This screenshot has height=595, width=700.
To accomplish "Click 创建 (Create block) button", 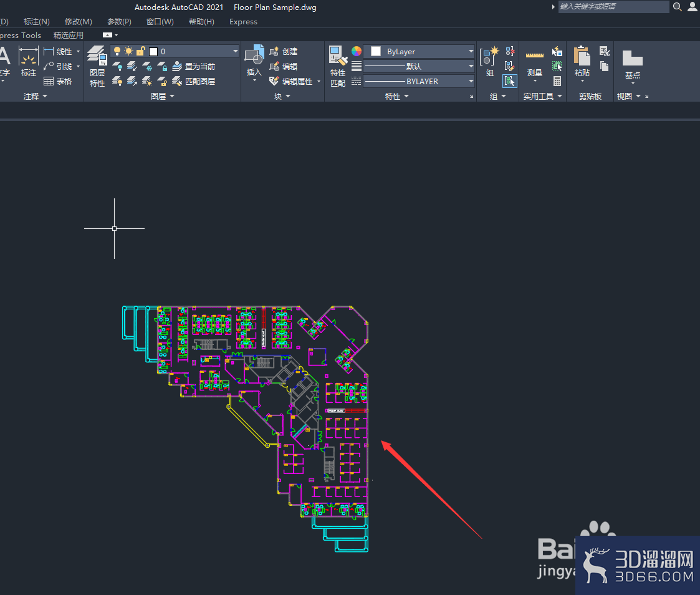I will click(x=284, y=51).
